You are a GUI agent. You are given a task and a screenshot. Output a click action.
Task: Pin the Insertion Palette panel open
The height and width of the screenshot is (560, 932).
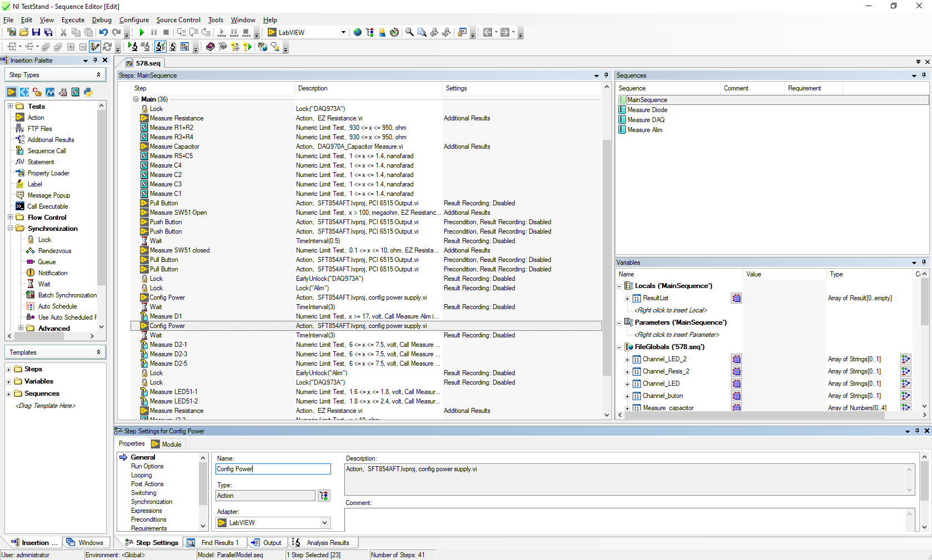(95, 60)
